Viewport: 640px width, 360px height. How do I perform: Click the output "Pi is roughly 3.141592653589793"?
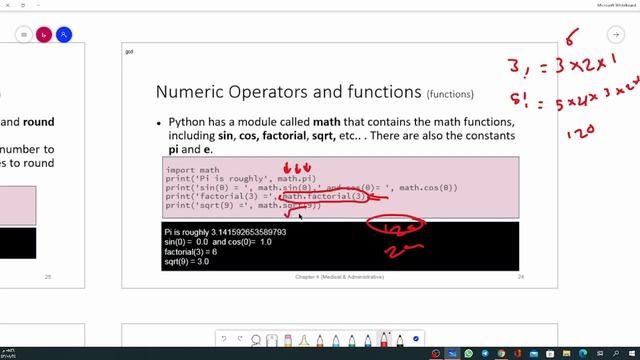click(x=225, y=232)
